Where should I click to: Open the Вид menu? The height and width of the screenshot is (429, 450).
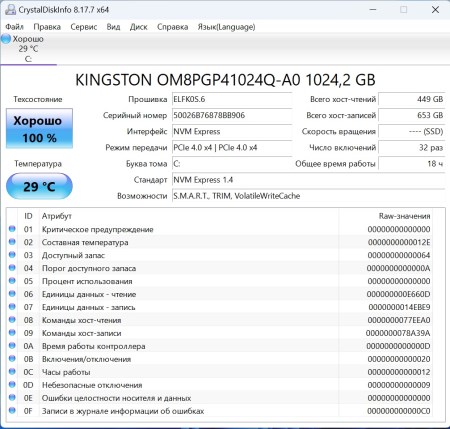tap(113, 27)
